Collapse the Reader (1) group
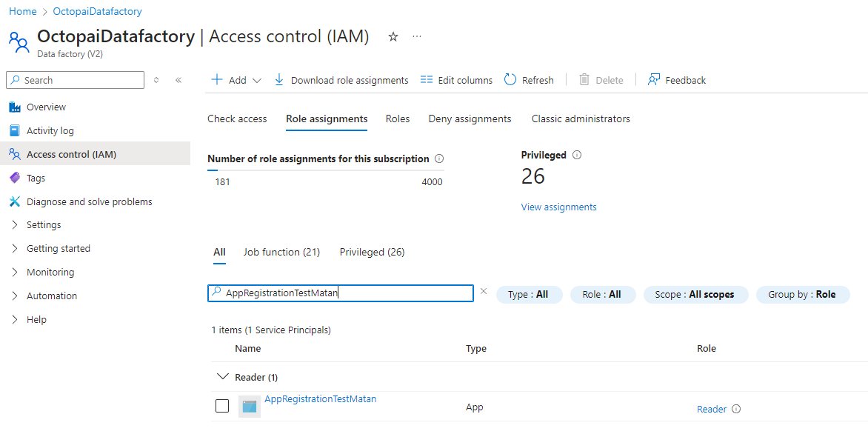Screen dimensions: 868x434 222,377
